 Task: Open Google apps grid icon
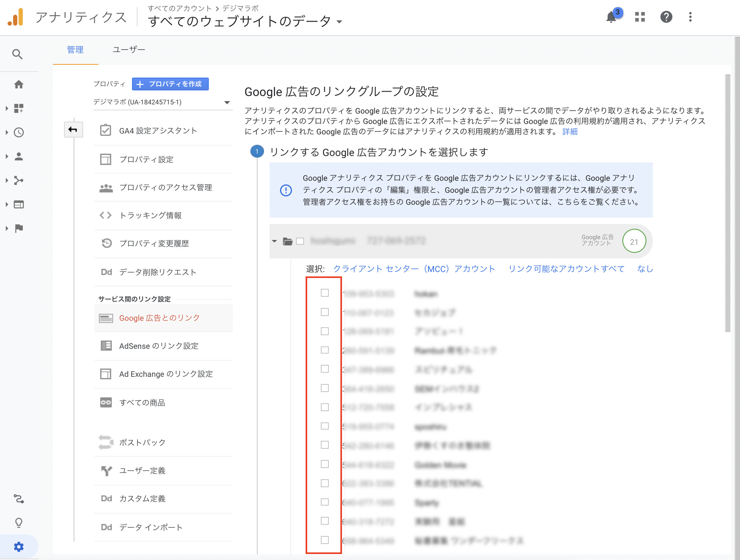[640, 17]
